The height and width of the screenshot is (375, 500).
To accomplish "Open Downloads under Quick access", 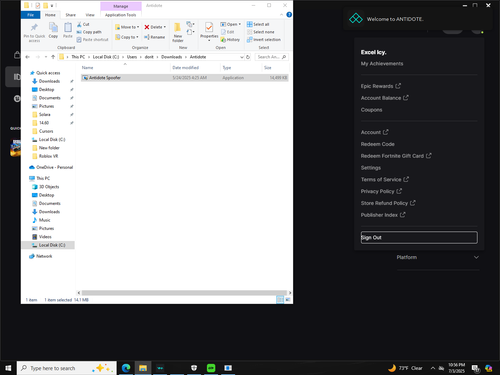I will (49, 81).
